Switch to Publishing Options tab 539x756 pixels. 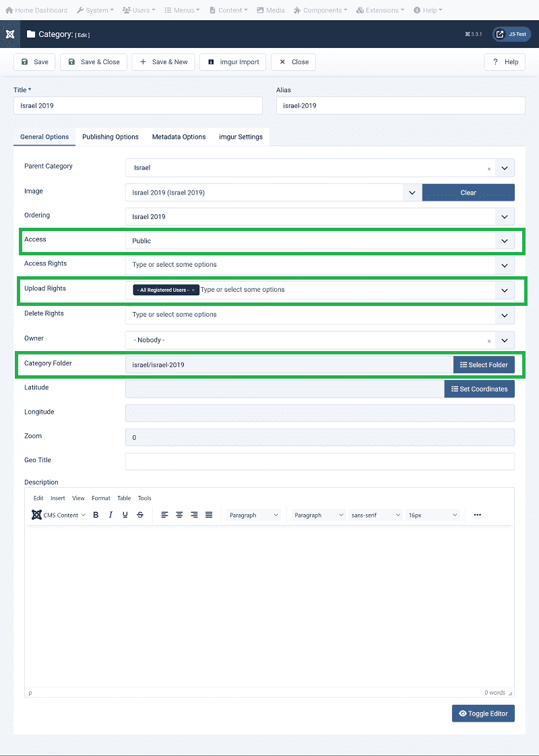[x=110, y=137]
